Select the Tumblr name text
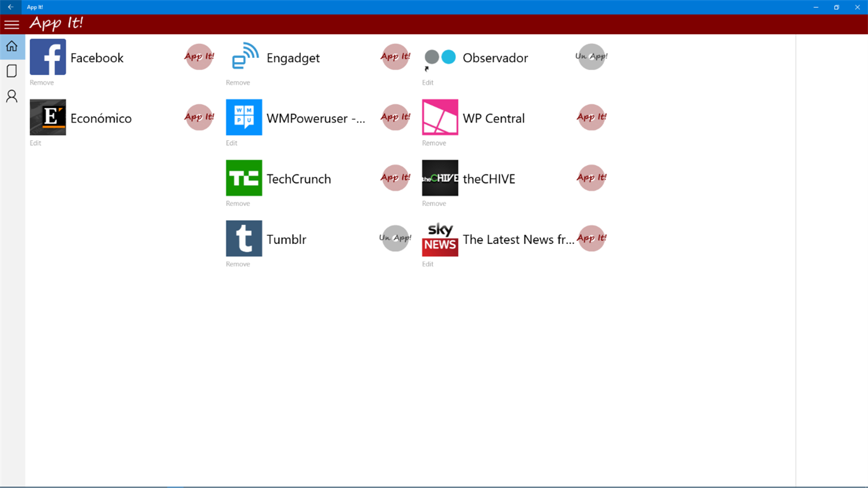 (287, 239)
